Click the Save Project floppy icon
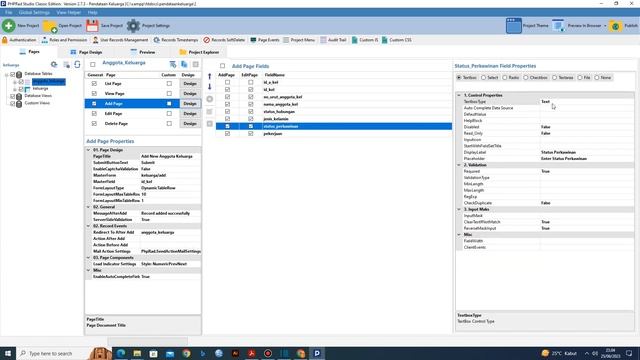 [92, 26]
